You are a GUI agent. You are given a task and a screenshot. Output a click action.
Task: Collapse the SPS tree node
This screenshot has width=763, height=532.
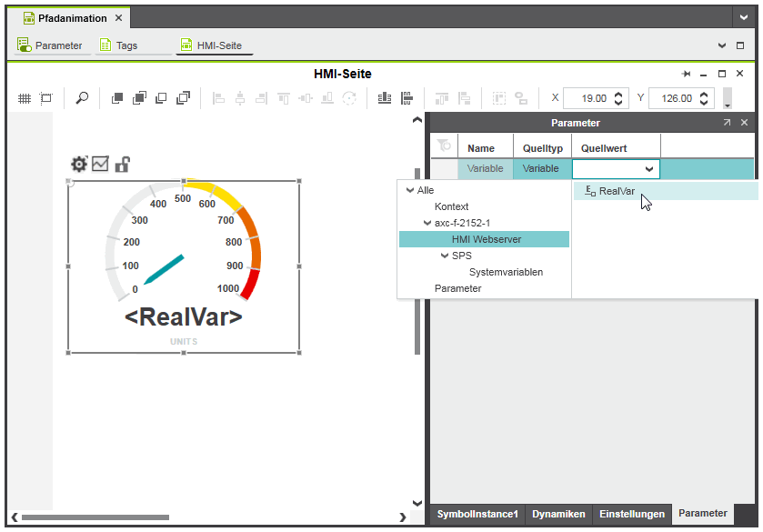(x=445, y=256)
